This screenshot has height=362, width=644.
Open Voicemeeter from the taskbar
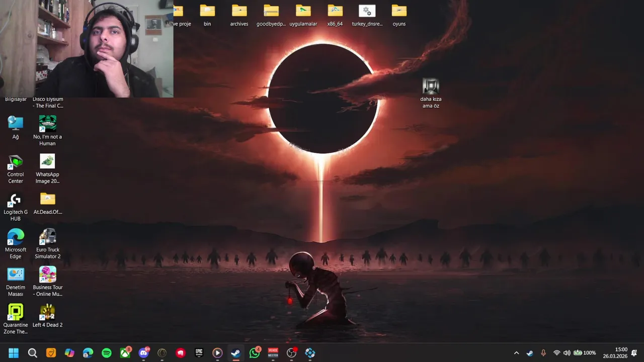click(273, 353)
